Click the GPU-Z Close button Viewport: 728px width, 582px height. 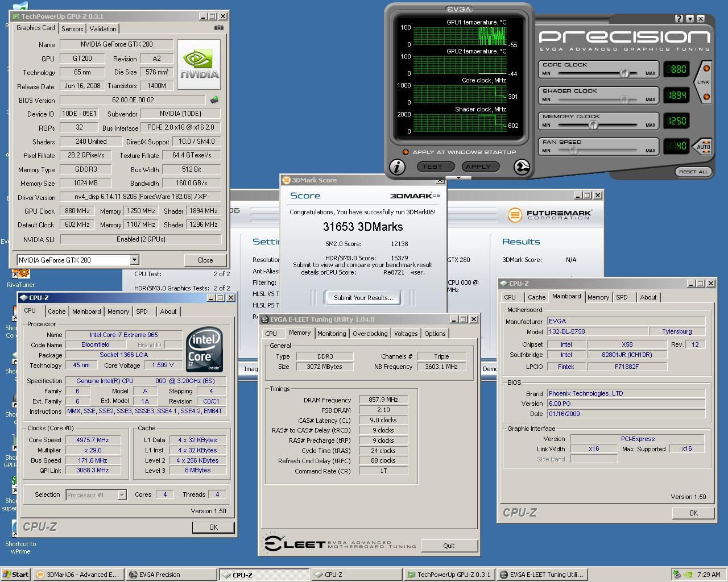[205, 260]
